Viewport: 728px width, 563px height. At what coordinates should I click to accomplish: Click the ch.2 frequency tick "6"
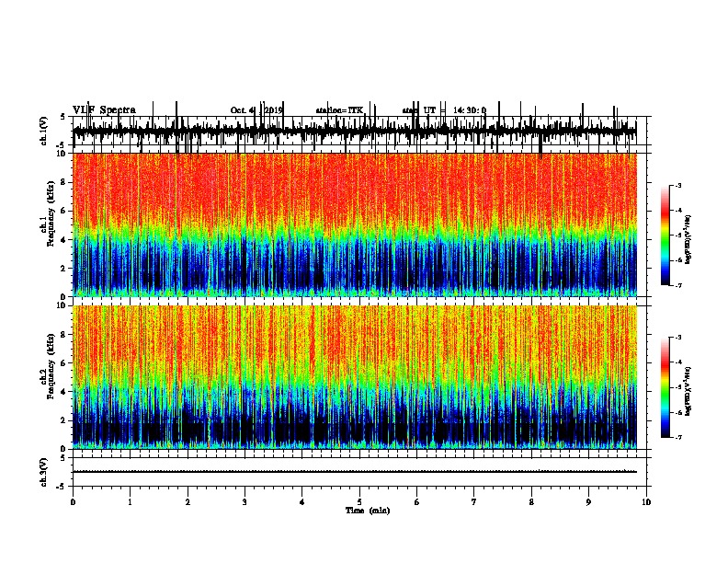pyautogui.click(x=64, y=363)
